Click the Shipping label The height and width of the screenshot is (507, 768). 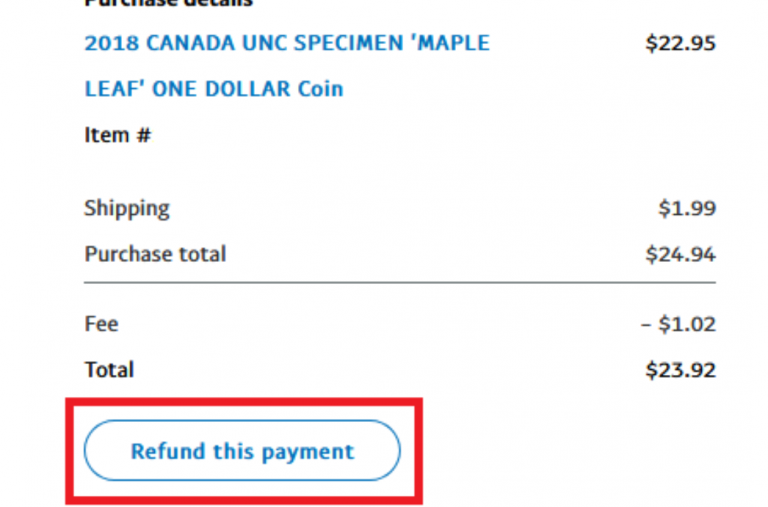(127, 209)
